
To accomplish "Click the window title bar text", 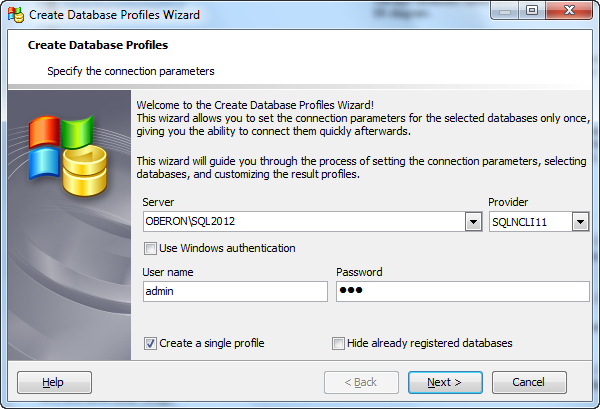I will point(114,15).
